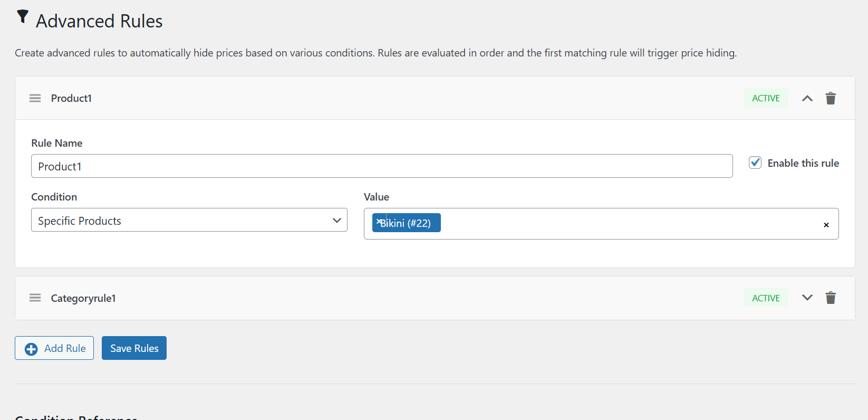Click the Product1 rule header title
The width and height of the screenshot is (868, 420).
click(71, 98)
